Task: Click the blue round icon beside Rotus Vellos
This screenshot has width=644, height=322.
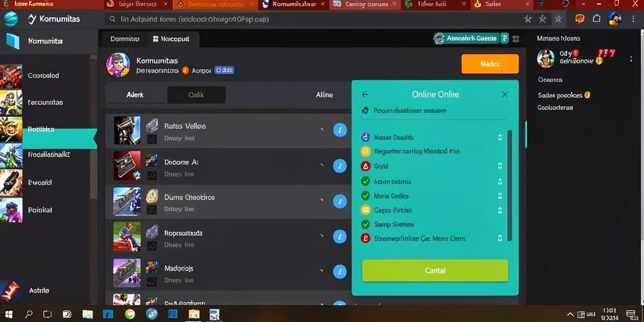Action: [340, 130]
